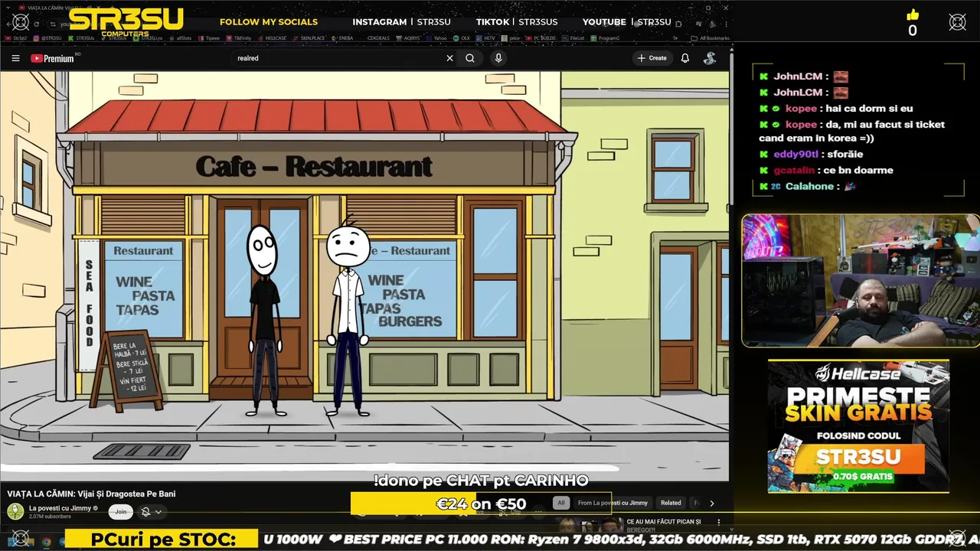The width and height of the screenshot is (980, 551).
Task: Open the allSlots bookmark
Action: [181, 37]
